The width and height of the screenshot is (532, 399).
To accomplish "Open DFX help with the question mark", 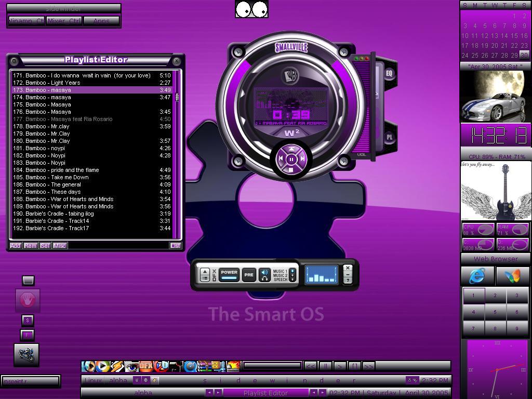I will pyautogui.click(x=348, y=280).
